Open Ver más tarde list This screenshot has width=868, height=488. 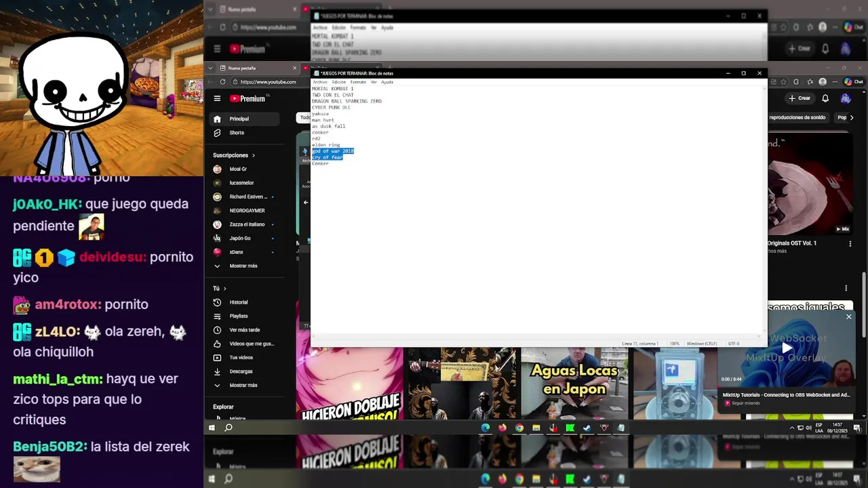pos(243,330)
